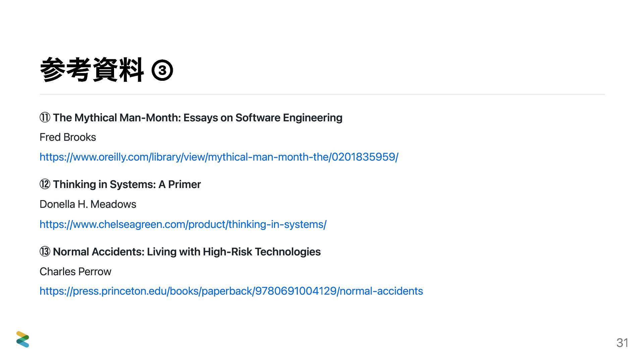Open the Chelsea Green Thinking in Systems link
Image resolution: width=644 pixels, height=362 pixels.
point(183,224)
